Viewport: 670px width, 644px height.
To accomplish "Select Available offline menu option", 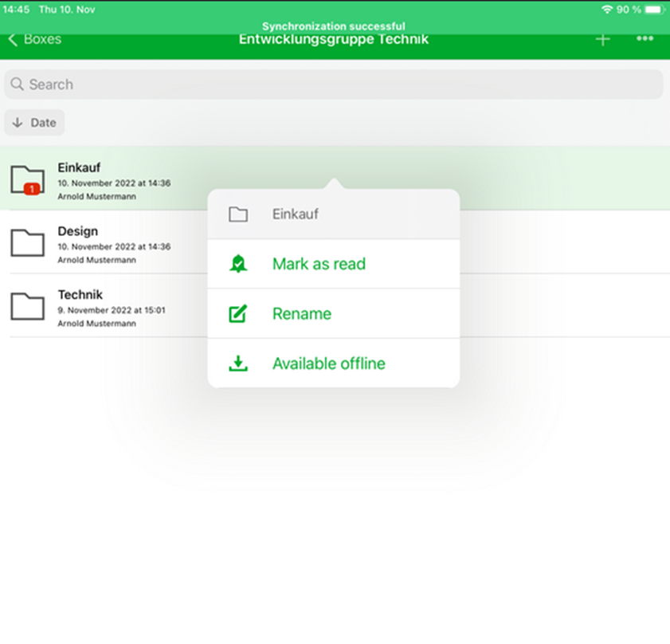I will click(328, 363).
